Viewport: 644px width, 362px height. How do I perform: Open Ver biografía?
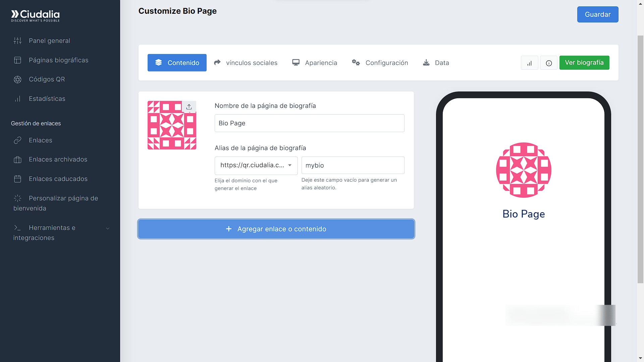[584, 63]
